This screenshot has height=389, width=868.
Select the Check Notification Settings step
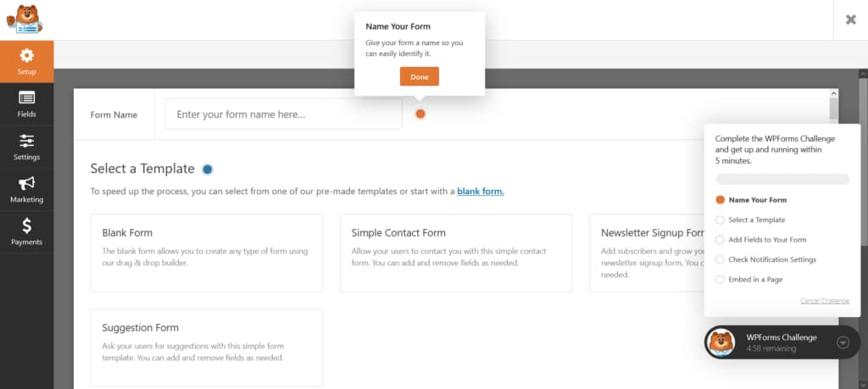pos(766,259)
